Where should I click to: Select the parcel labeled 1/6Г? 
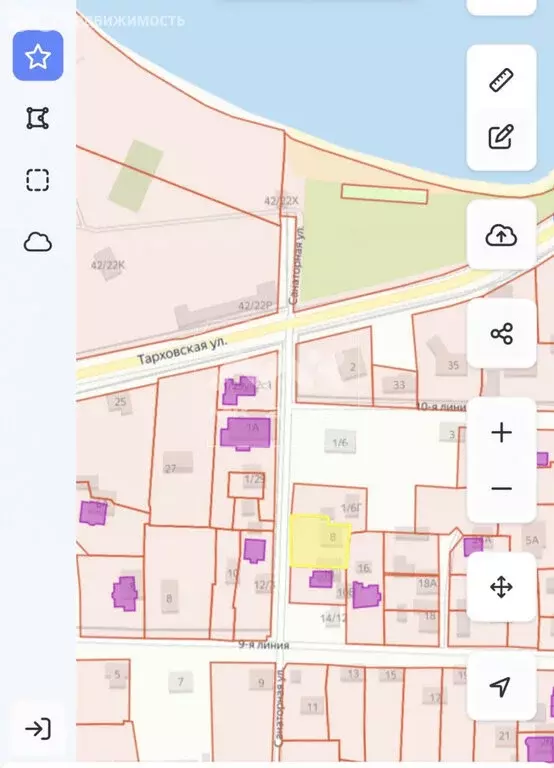[351, 508]
